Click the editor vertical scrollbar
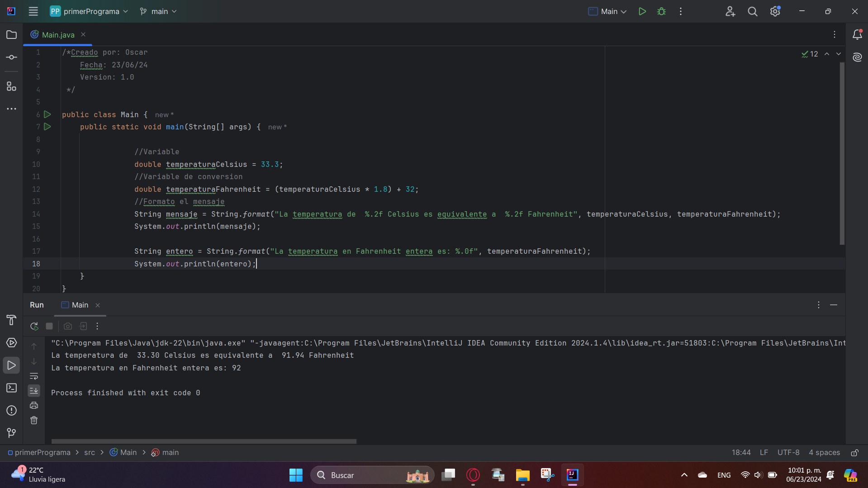868x488 pixels. [x=842, y=154]
